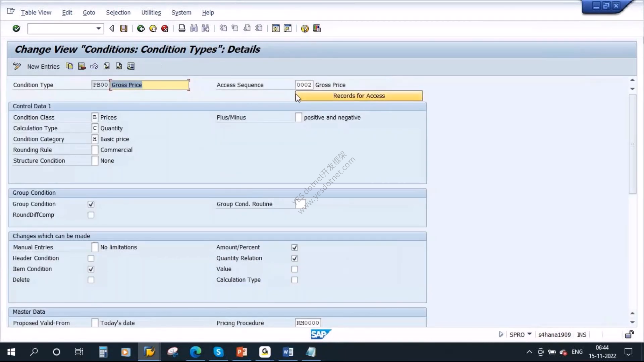Expand the status bar play triangle
Viewport: 644px width, 362px height.
[x=501, y=334]
